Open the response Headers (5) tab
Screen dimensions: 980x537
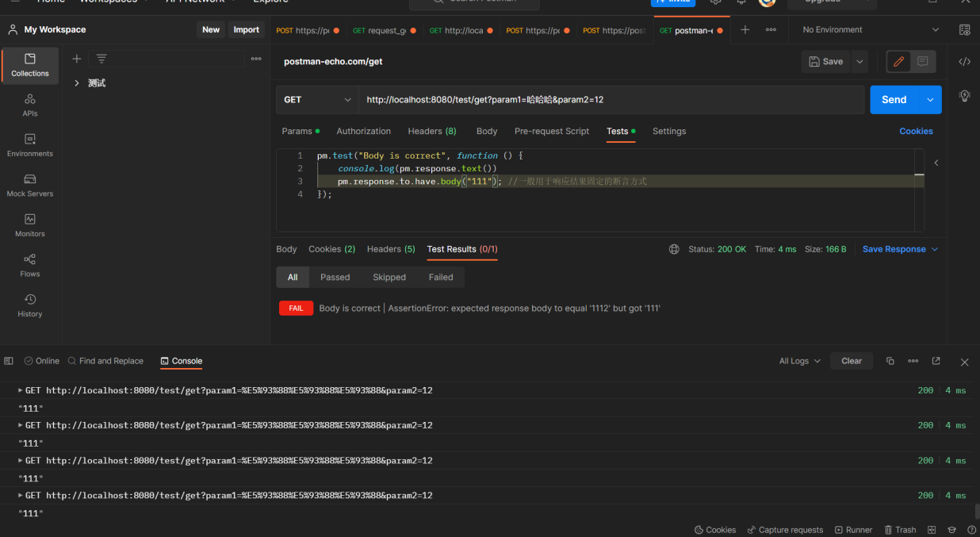tap(391, 249)
